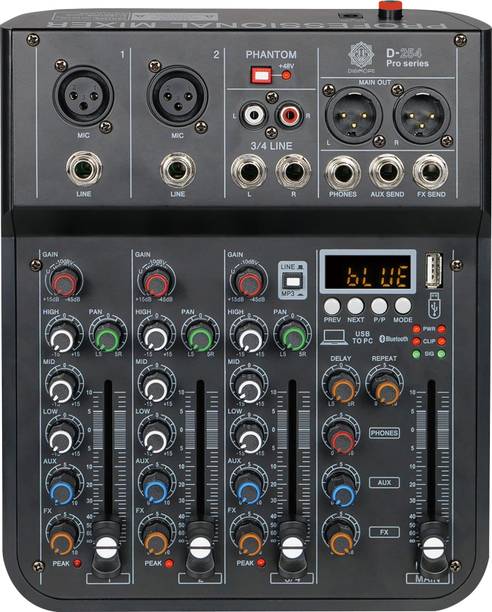
Task: Click the display showing bLUE
Action: point(368,272)
